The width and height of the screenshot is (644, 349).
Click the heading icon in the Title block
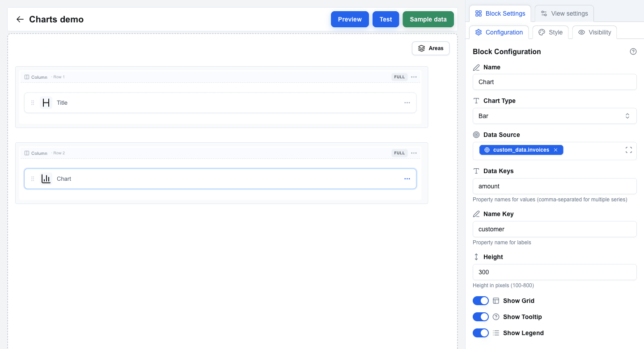[46, 103]
